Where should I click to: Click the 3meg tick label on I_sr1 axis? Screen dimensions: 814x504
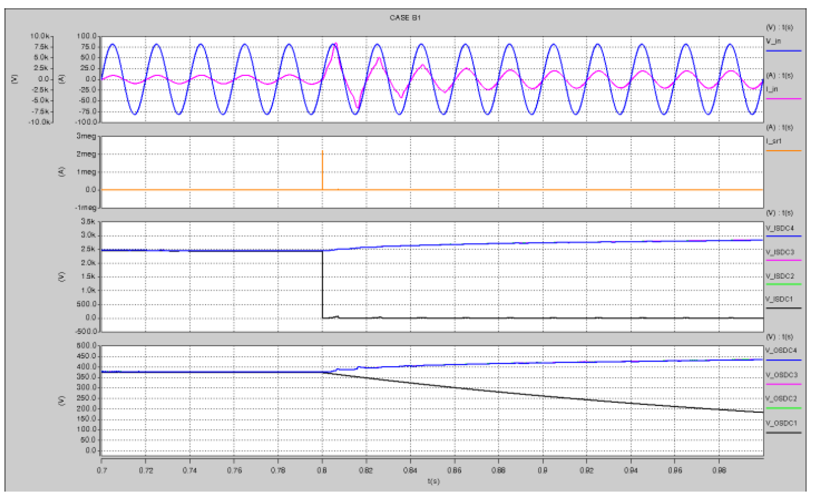pyautogui.click(x=86, y=136)
